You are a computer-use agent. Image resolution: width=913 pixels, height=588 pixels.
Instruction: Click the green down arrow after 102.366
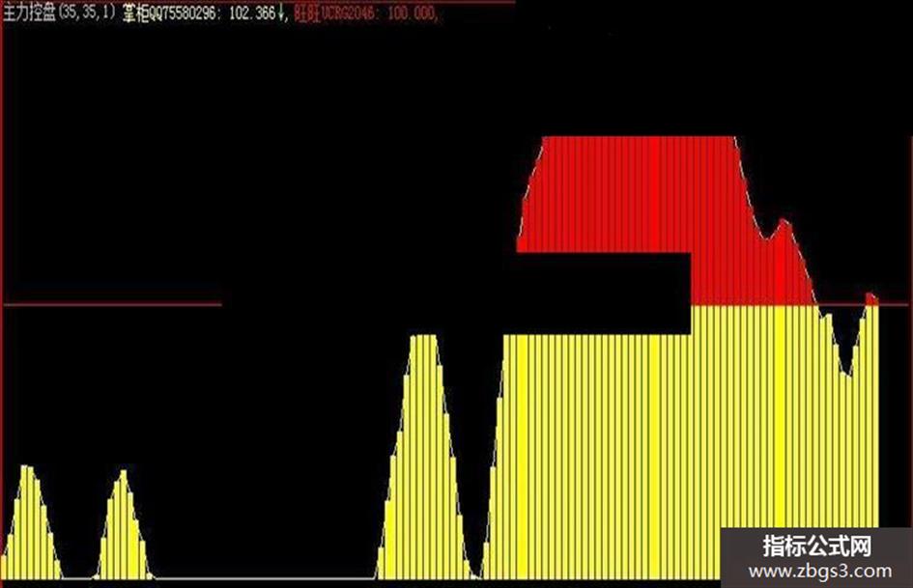pyautogui.click(x=282, y=13)
